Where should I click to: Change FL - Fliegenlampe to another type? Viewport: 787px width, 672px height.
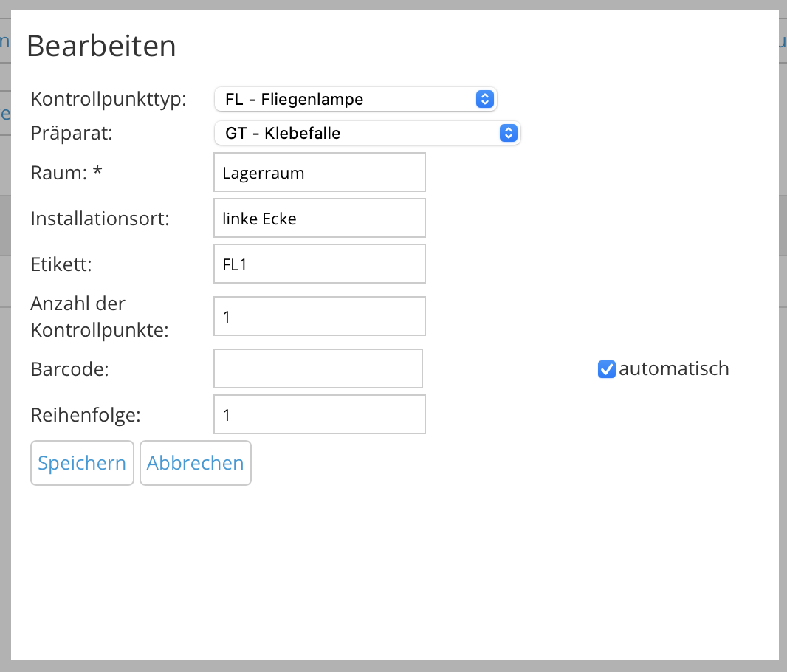coord(354,98)
